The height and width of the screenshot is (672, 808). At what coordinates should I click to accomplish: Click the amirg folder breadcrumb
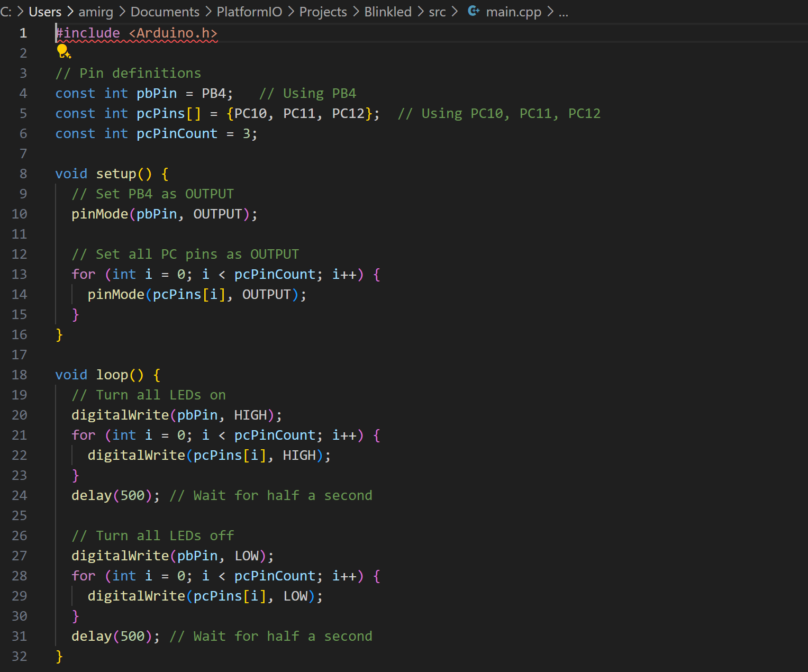click(x=96, y=11)
